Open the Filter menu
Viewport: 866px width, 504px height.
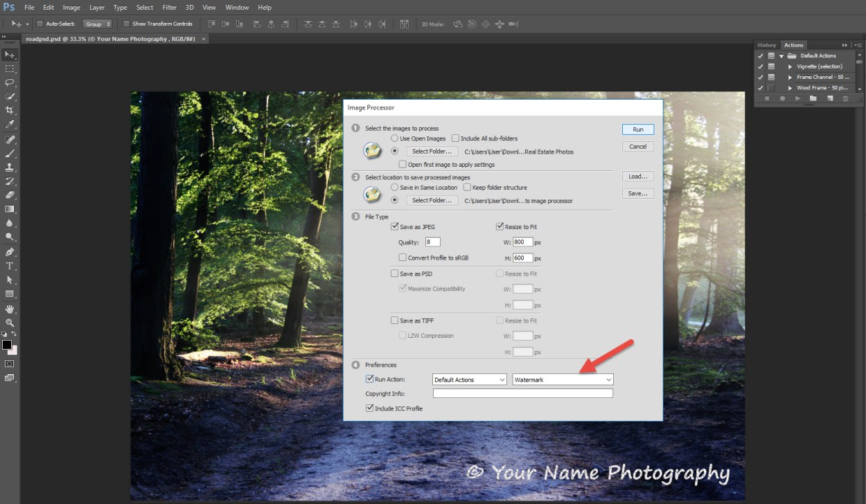pos(170,8)
